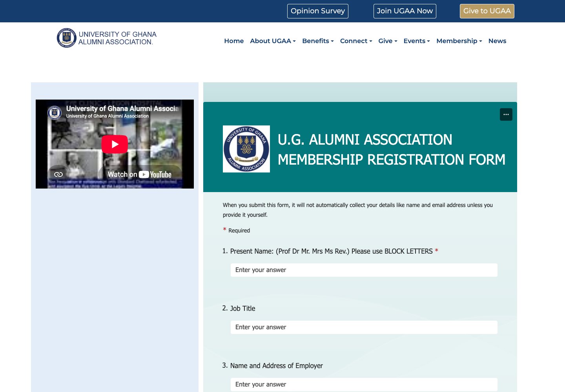Click the form title 'U.G. ALUMNI ASSOCIATION MEMBERSHIP REGISTRATION FORM'
The height and width of the screenshot is (392, 565).
(392, 149)
